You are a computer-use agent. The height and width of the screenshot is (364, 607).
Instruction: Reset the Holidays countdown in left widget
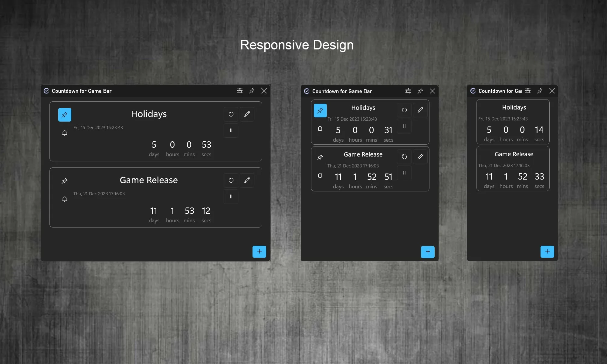click(231, 114)
